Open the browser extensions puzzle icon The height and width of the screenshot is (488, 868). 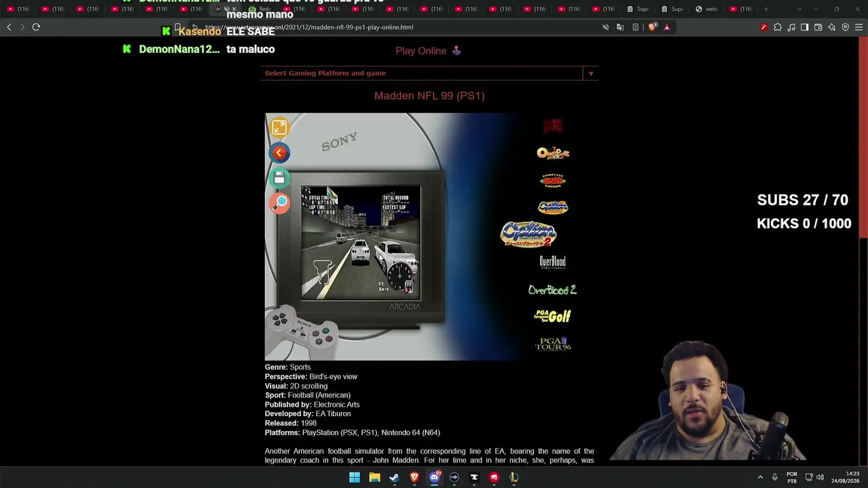(x=778, y=27)
